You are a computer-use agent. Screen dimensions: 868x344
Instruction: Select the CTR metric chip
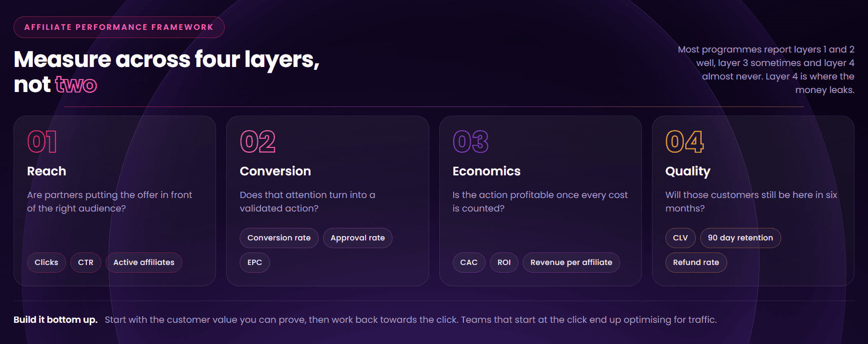pos(86,263)
